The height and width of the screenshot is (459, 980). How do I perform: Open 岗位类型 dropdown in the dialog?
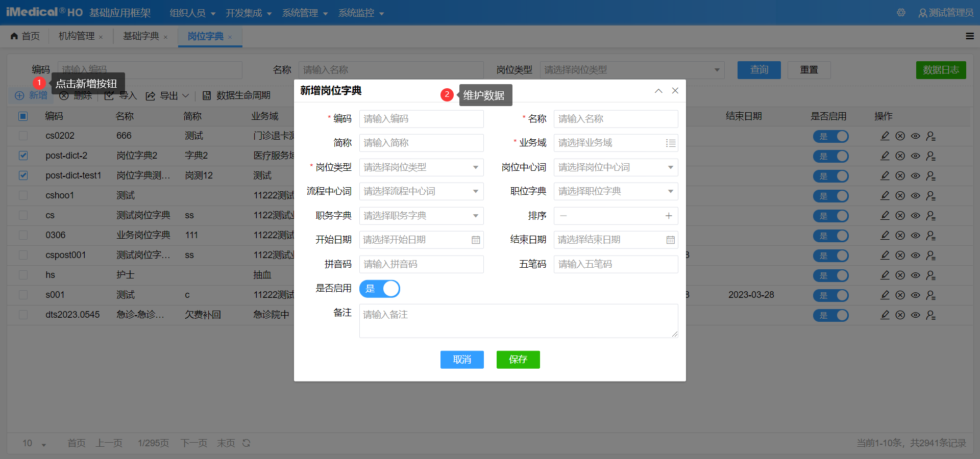[x=421, y=167]
